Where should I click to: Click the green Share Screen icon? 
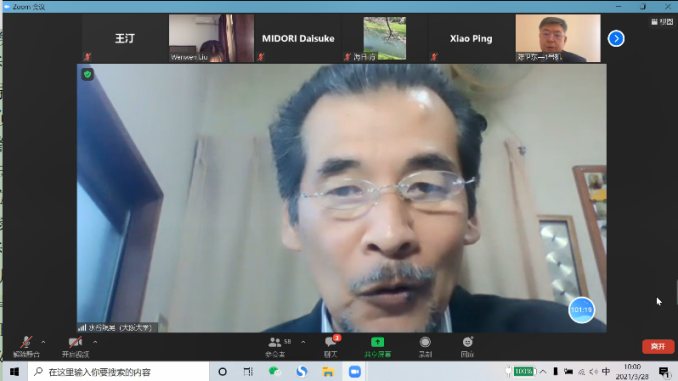(377, 346)
